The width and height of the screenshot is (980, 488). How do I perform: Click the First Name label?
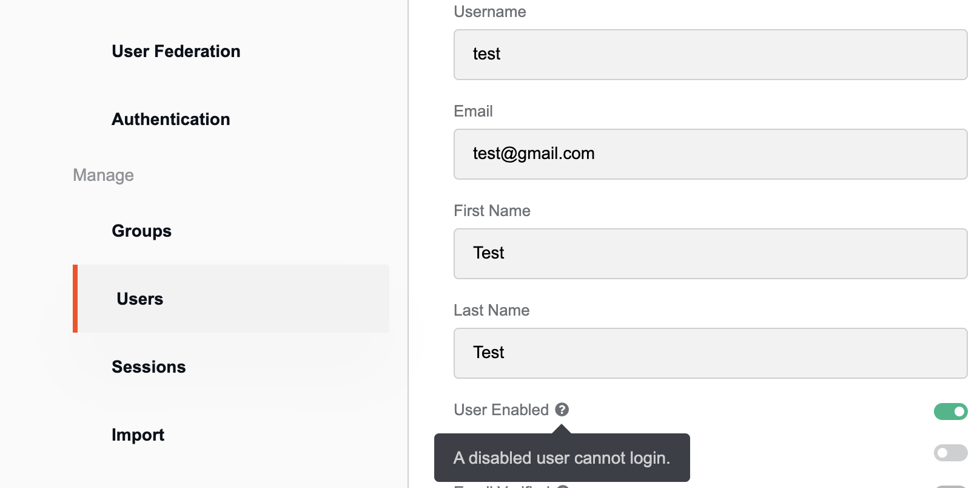492,211
